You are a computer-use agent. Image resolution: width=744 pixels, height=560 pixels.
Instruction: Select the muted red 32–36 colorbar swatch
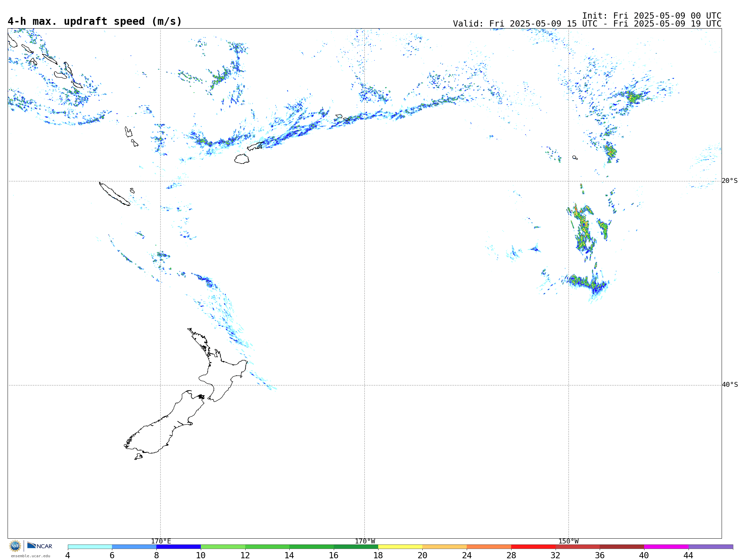(x=578, y=547)
